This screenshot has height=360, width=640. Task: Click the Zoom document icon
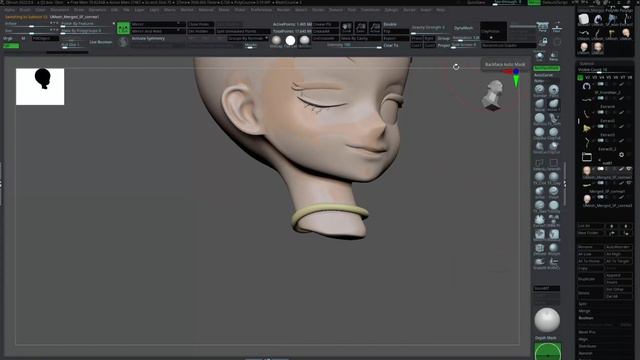coord(360,28)
